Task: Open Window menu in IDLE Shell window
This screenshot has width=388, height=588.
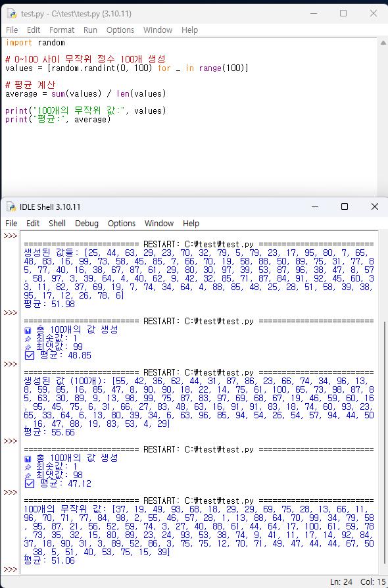Action: tap(159, 224)
